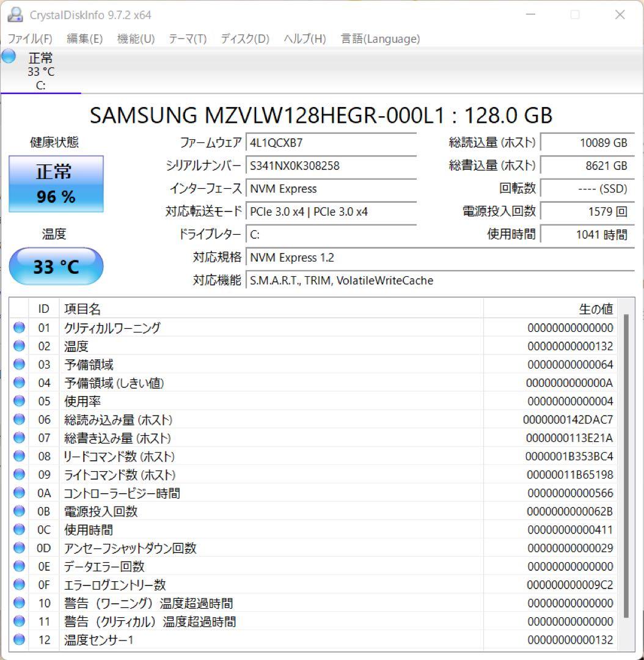Click the status dot beside クリティカルワーニング

click(x=18, y=328)
